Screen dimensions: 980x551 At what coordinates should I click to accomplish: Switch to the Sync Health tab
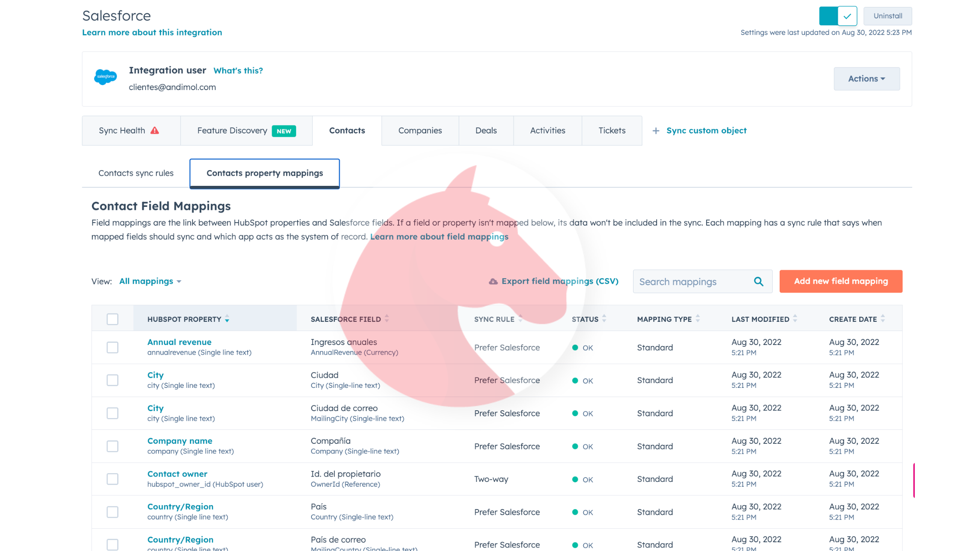[x=131, y=131]
